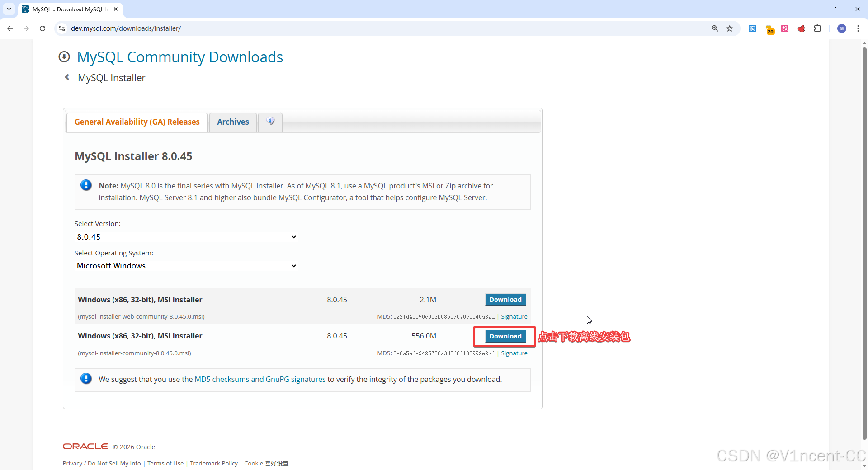The width and height of the screenshot is (868, 470).
Task: Open the information icon tab
Action: pos(270,122)
